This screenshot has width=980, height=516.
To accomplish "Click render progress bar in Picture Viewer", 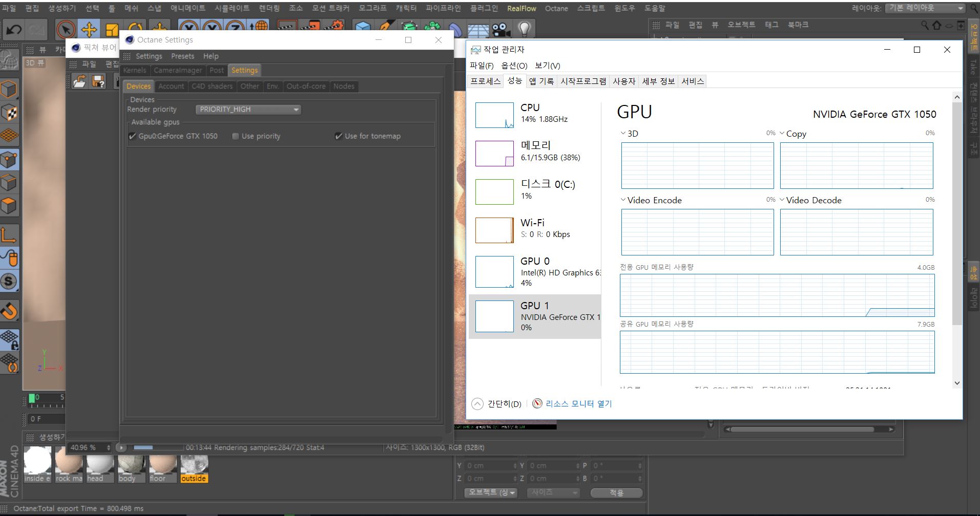I will click(x=157, y=447).
